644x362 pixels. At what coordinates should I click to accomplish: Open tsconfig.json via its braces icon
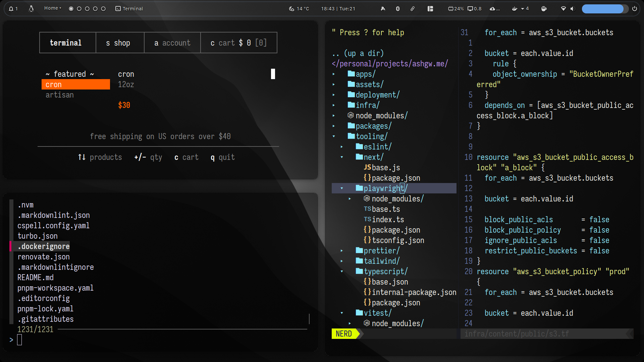click(x=368, y=240)
